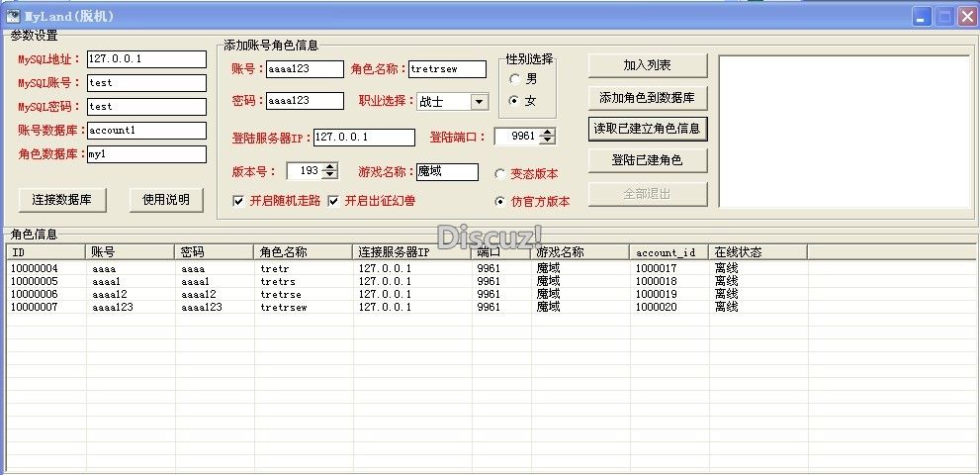Select the 女 gender radio button
Image resolution: width=980 pixels, height=475 pixels.
[514, 100]
